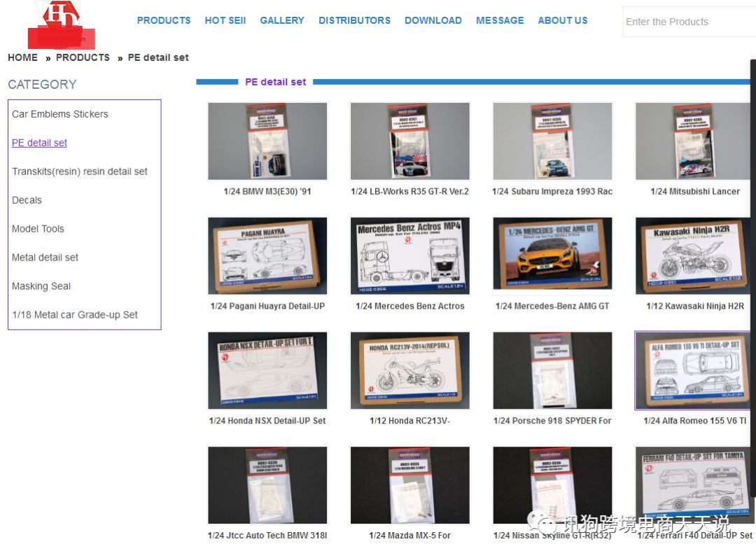Open the Nissan Skyline GT-R(R32) product image

pos(552,485)
